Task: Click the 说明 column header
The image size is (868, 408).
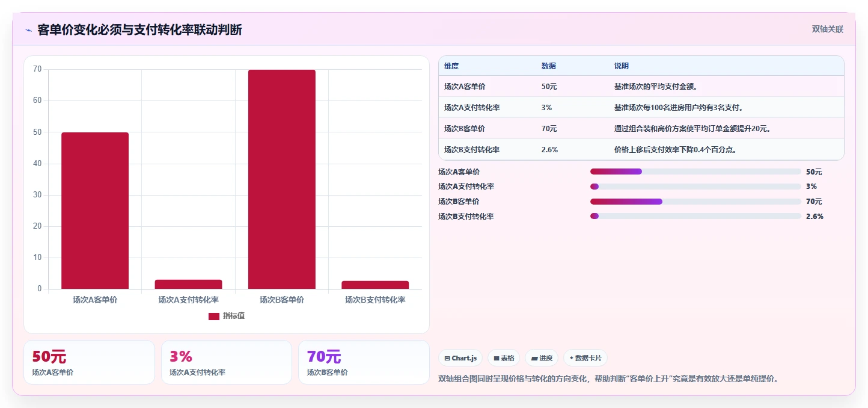Action: [x=622, y=66]
